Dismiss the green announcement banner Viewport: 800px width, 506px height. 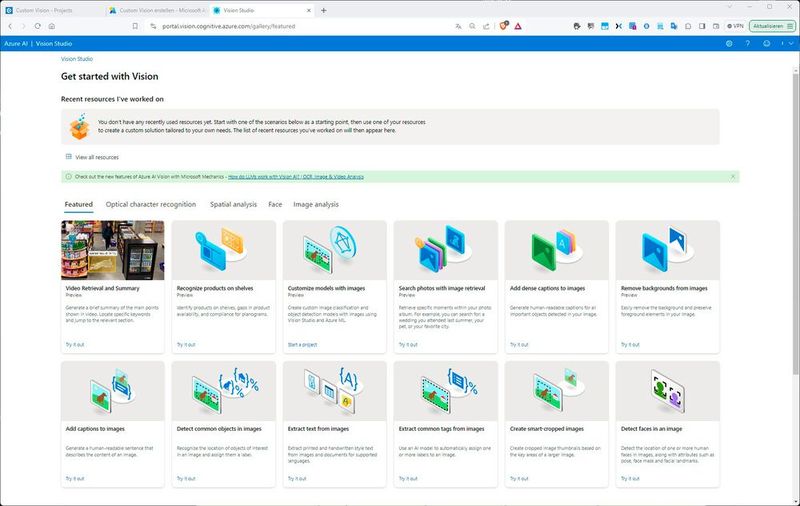pos(733,176)
